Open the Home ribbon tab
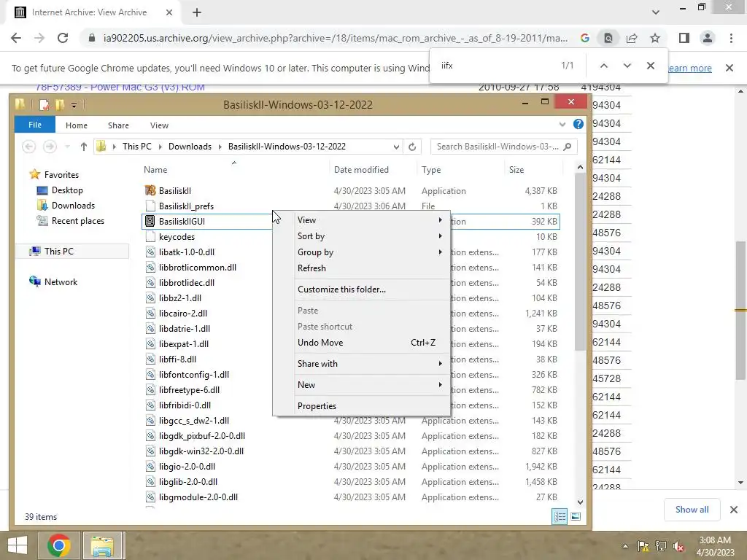747x560 pixels. point(76,125)
